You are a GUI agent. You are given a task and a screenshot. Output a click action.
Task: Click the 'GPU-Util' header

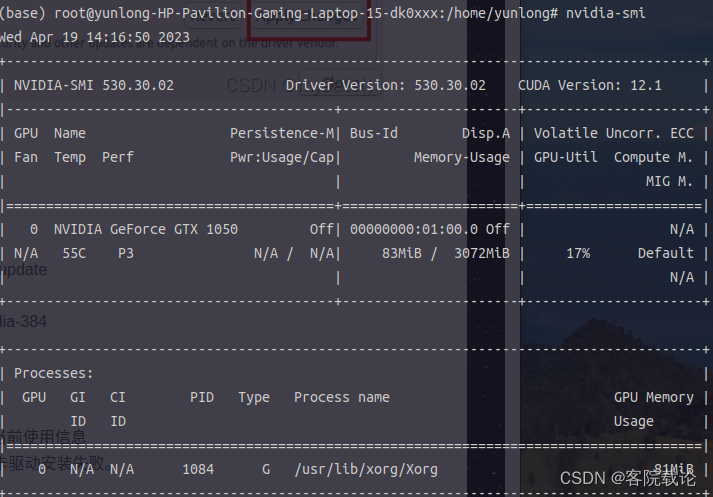[566, 157]
